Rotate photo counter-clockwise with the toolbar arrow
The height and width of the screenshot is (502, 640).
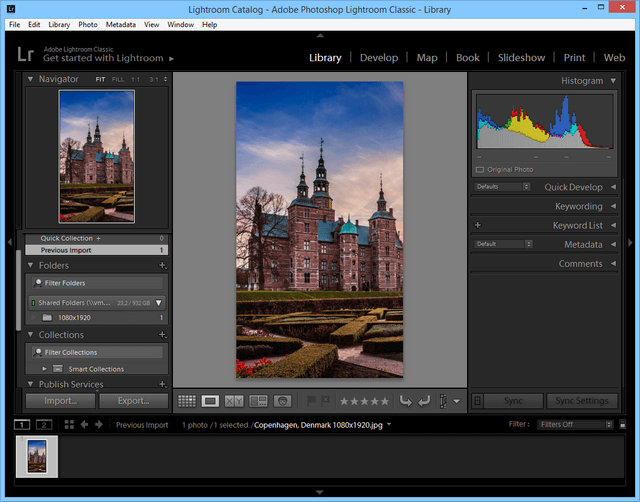tap(405, 401)
